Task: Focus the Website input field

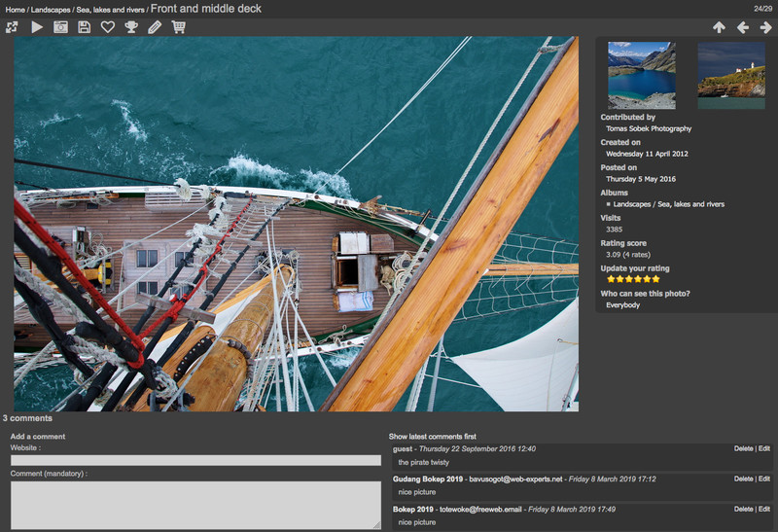Action: click(x=195, y=460)
